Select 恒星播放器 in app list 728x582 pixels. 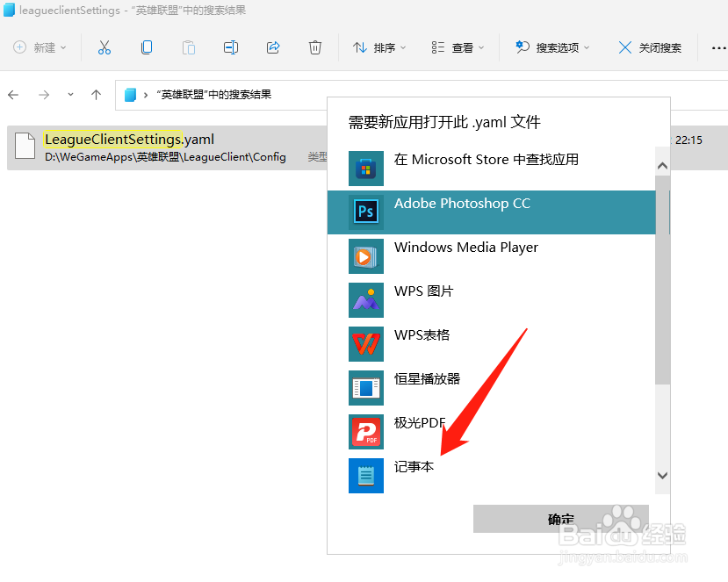(x=491, y=387)
